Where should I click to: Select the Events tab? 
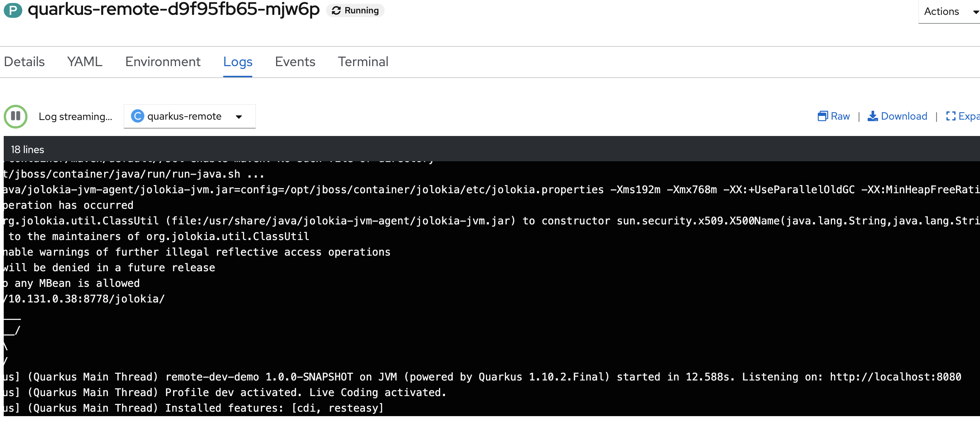click(x=295, y=62)
